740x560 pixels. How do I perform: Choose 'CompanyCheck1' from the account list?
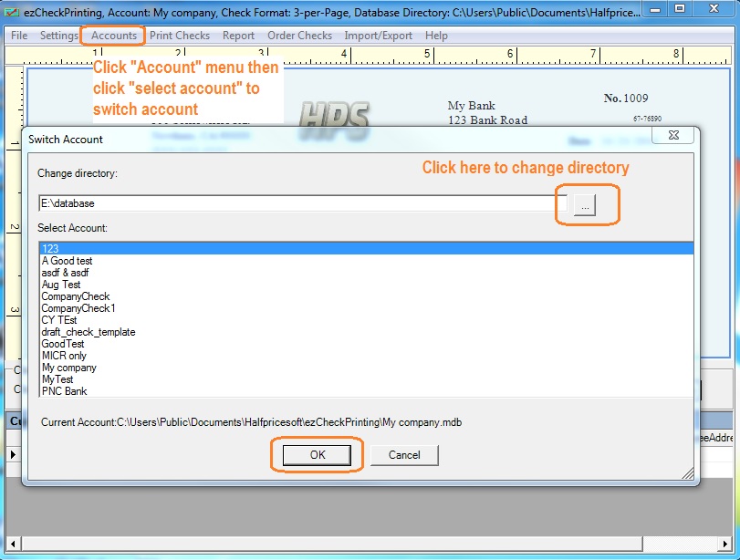[78, 308]
